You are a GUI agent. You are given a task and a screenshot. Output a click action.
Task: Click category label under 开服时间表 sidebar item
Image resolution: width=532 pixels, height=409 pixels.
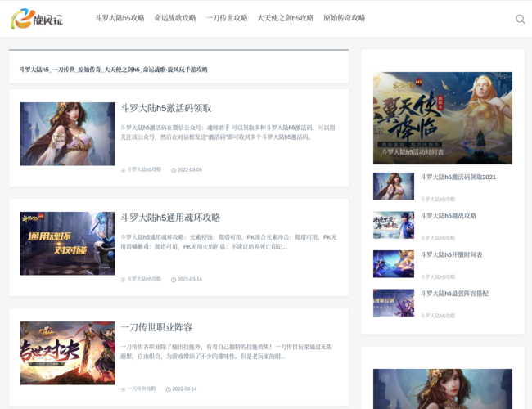coord(438,276)
